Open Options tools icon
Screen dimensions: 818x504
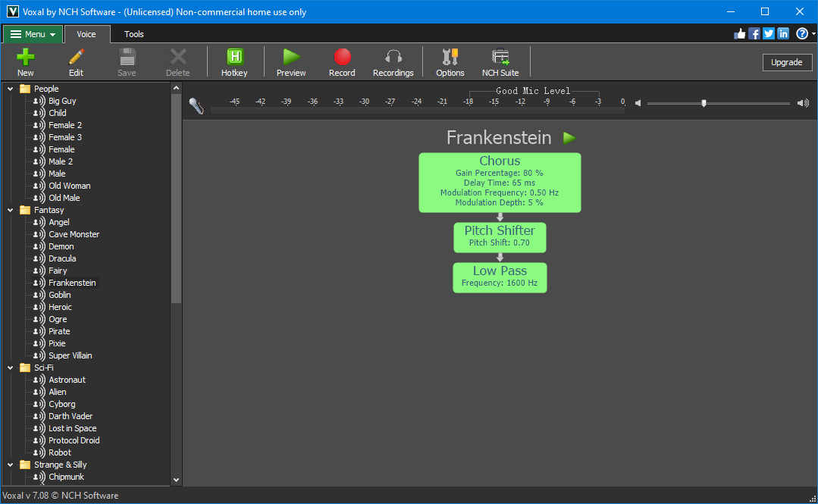point(450,57)
